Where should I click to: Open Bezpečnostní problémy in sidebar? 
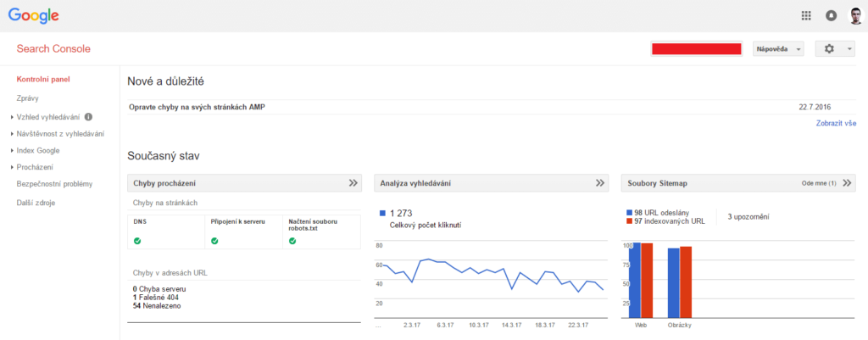[55, 184]
